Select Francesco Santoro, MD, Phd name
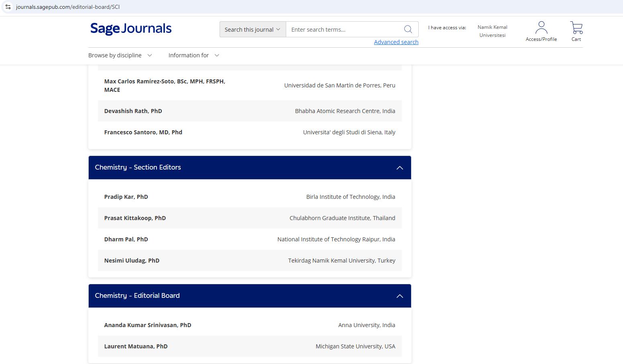 click(x=143, y=132)
